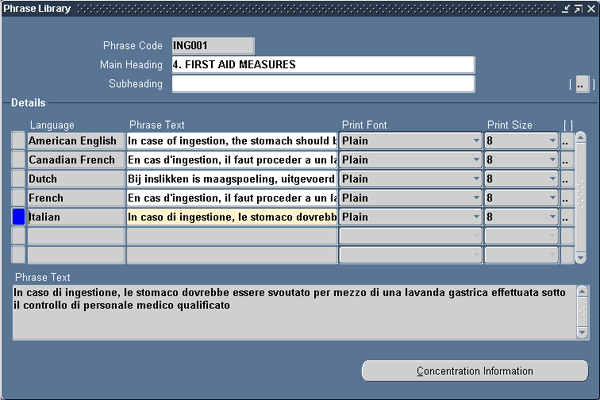Open Print Size dropdown for Dutch row
Screen dimensions: 600x400
point(552,179)
